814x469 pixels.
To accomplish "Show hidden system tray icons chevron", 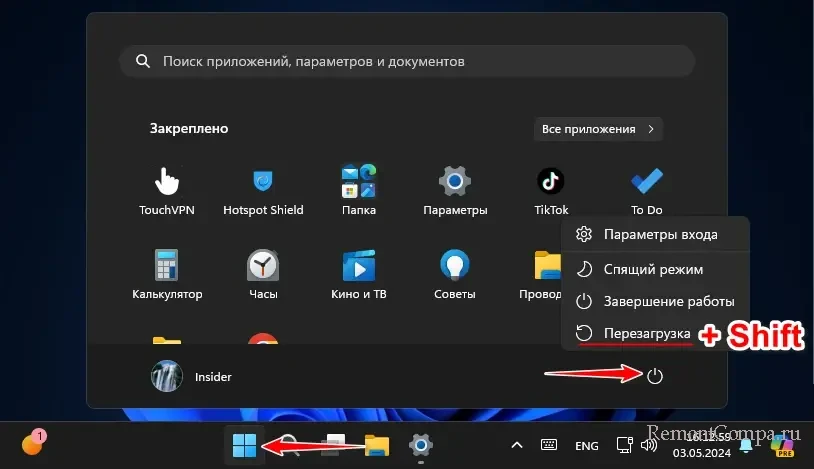I will click(x=517, y=445).
